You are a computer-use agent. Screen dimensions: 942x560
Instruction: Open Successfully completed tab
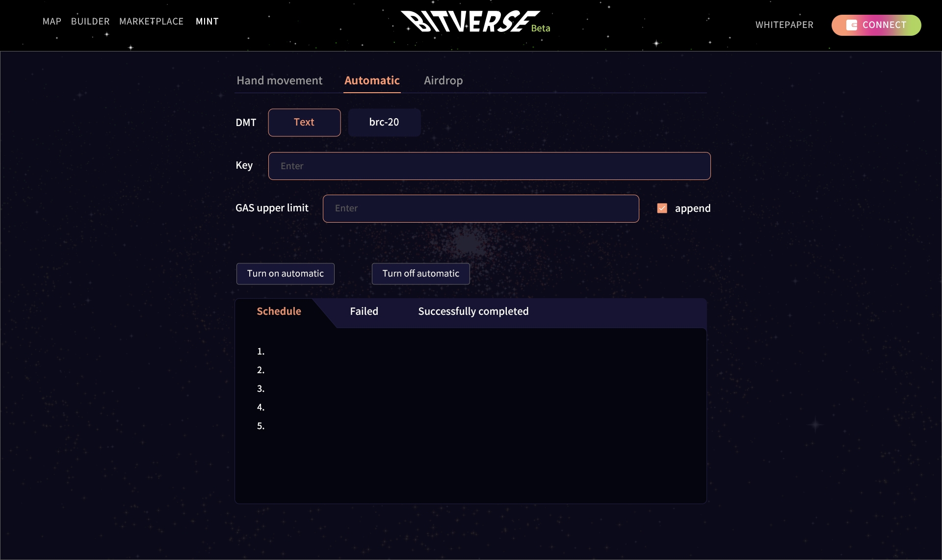point(473,311)
